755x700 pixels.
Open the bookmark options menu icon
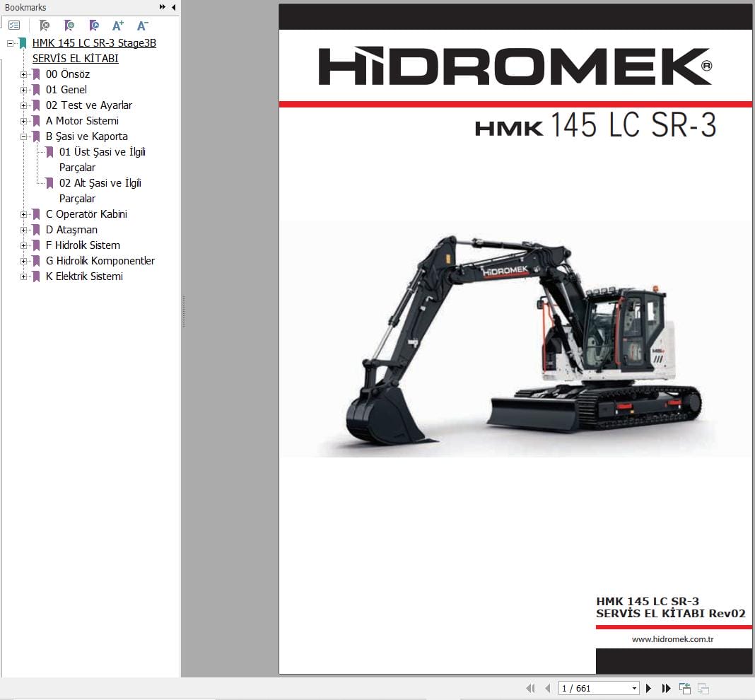(14, 25)
